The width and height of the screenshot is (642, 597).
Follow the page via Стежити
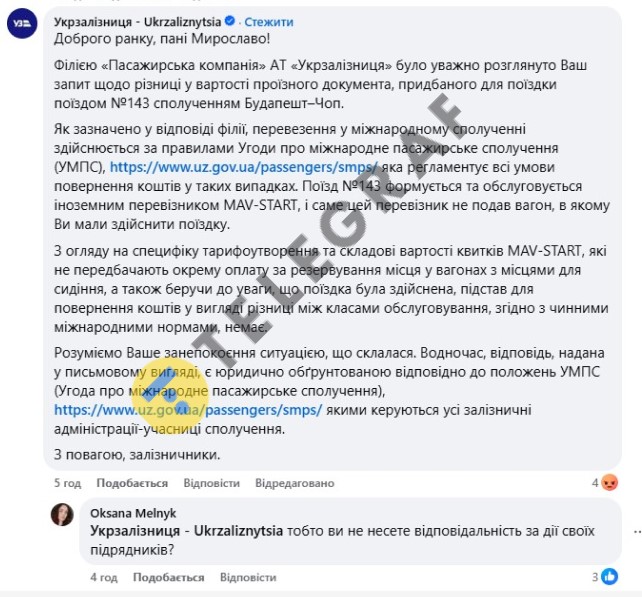269,22
